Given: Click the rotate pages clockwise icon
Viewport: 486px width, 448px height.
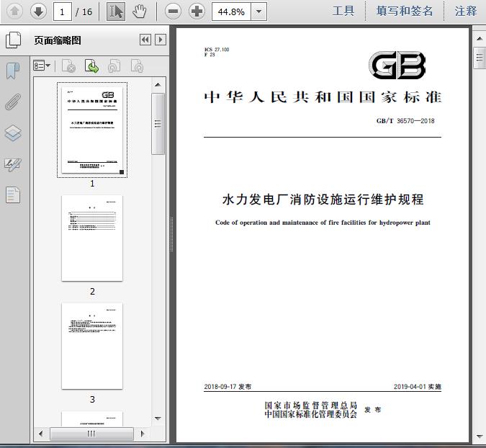Looking at the screenshot, I should point(137,66).
